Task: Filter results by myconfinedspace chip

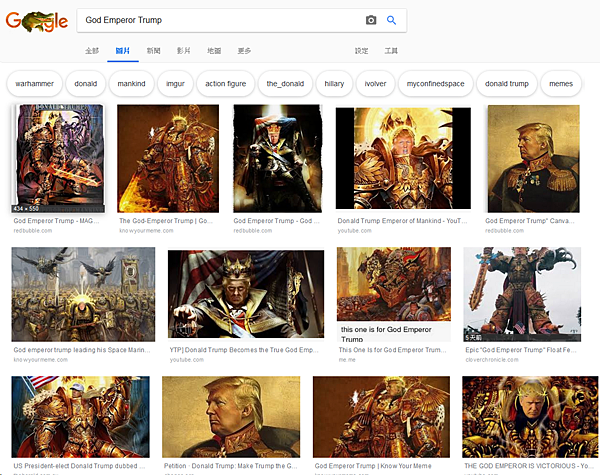Action: 435,83
